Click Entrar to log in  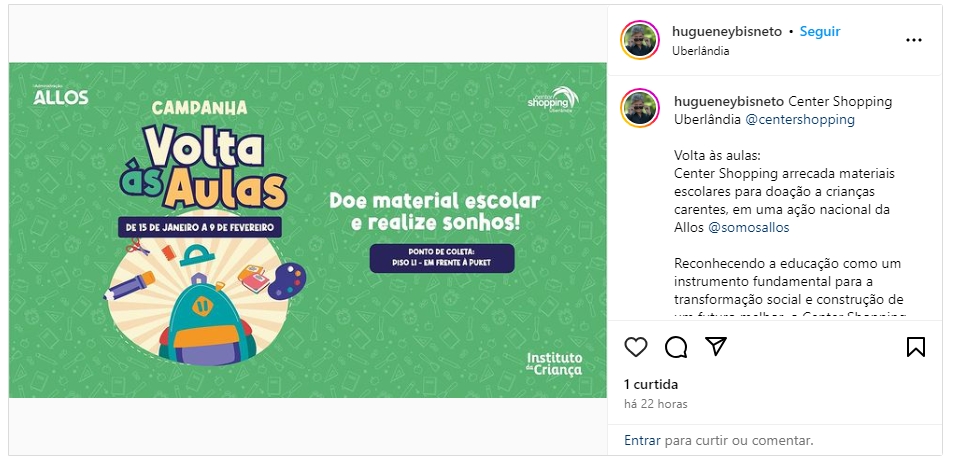(642, 440)
